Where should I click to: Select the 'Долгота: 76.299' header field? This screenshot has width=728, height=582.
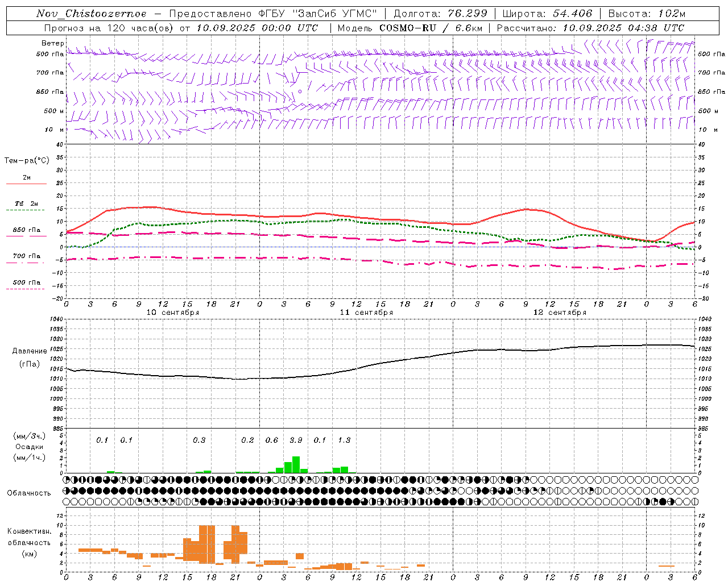440,14
